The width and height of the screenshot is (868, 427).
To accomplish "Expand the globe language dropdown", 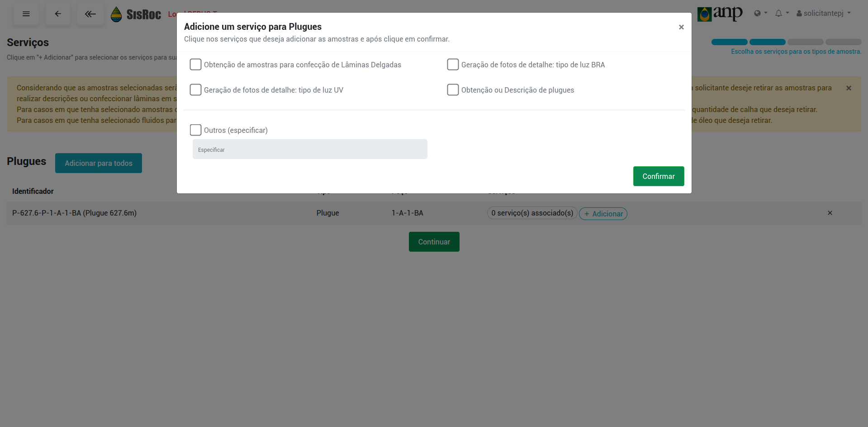I will click(760, 13).
